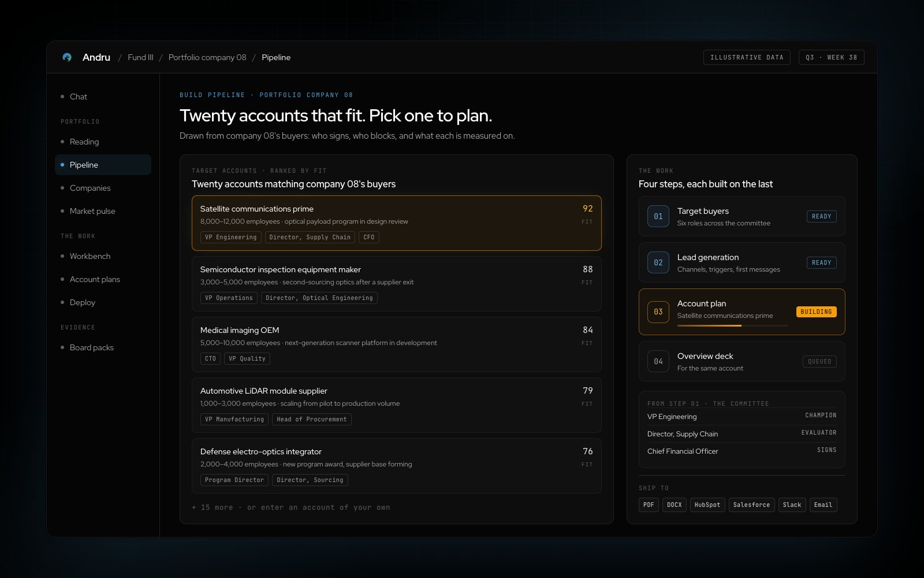Click the Head of Procurement tag
Image resolution: width=924 pixels, height=578 pixels.
312,420
